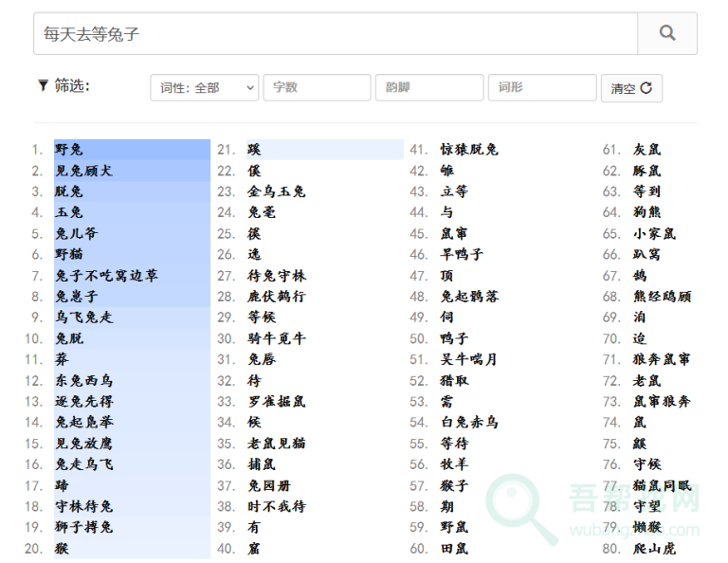Click the word 惊猿脱兔
This screenshot has width=728, height=563.
469,150
